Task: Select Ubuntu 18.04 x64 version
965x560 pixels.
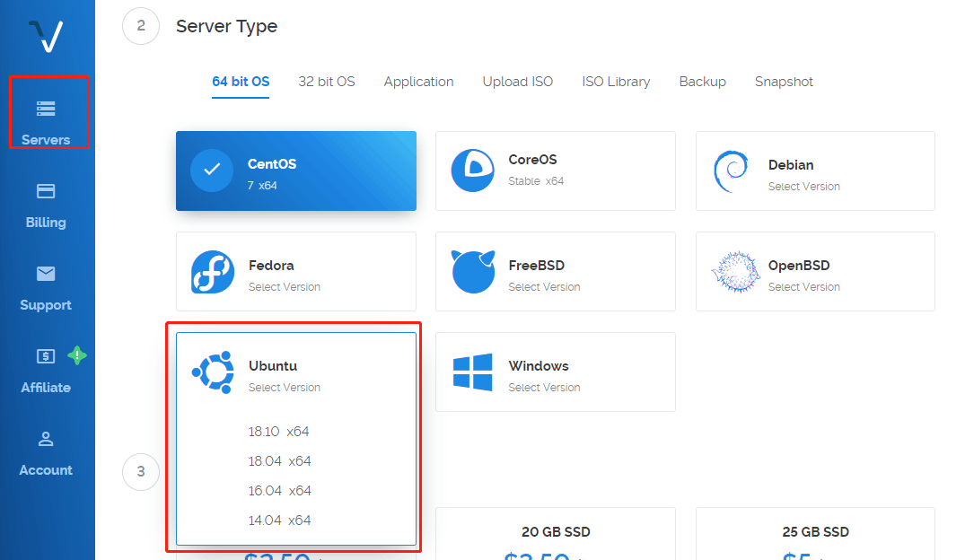Action: (x=280, y=461)
